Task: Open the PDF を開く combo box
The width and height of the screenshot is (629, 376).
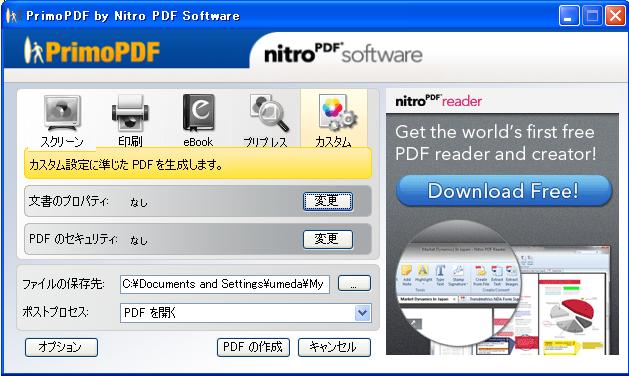Action: pos(246,313)
